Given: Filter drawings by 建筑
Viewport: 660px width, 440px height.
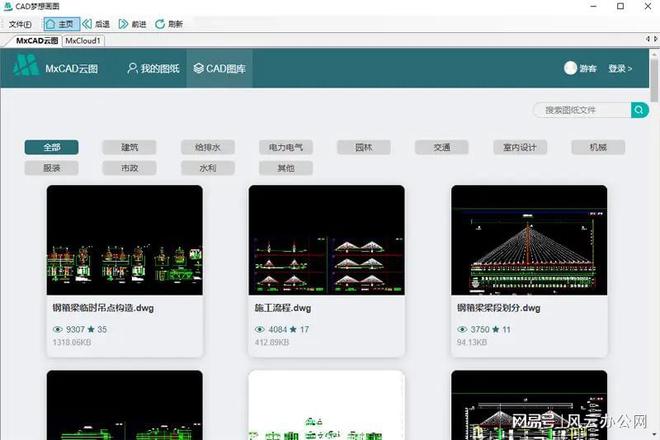Looking at the screenshot, I should coord(129,147).
